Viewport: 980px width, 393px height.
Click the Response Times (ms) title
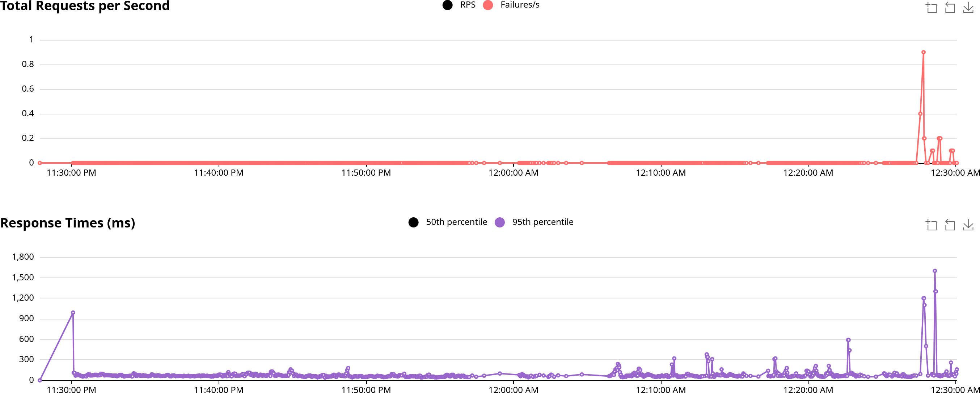pos(68,223)
